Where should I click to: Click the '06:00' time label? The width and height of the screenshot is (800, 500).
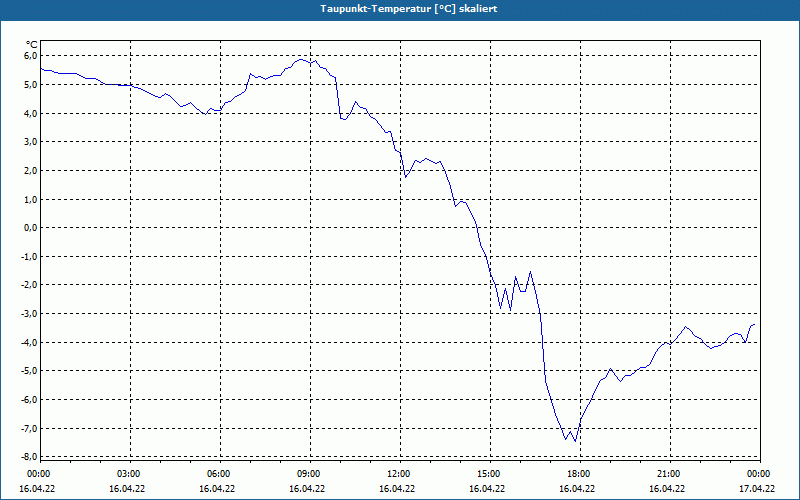(217, 474)
